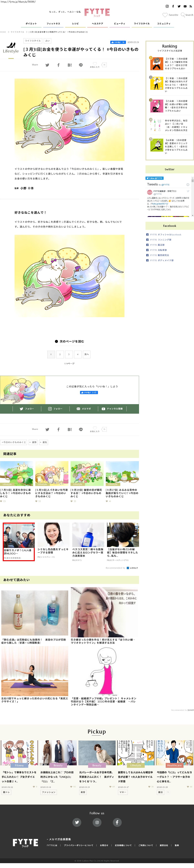Click Facebook いいね! button next to date

[x=118, y=42]
